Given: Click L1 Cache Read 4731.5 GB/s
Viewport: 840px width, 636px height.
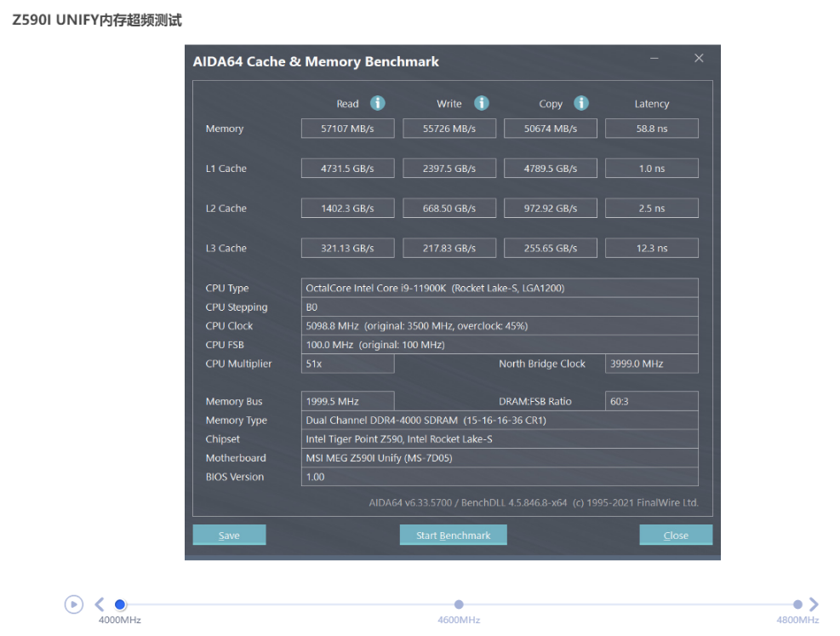Looking at the screenshot, I should (x=348, y=169).
